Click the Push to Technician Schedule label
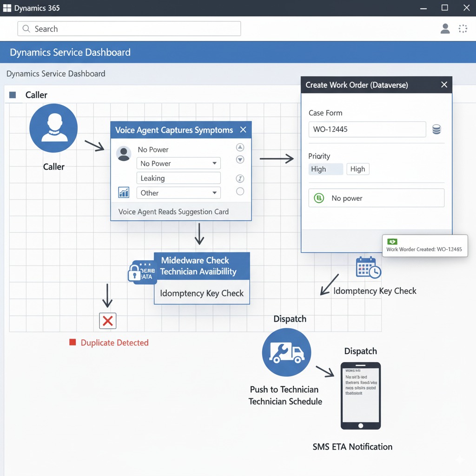This screenshot has width=476, height=476. tap(285, 395)
